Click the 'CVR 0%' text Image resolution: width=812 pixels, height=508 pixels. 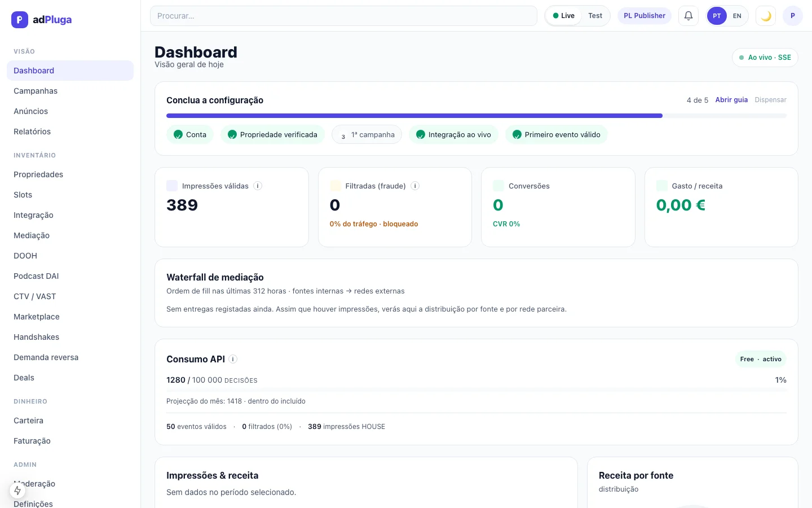(x=506, y=224)
